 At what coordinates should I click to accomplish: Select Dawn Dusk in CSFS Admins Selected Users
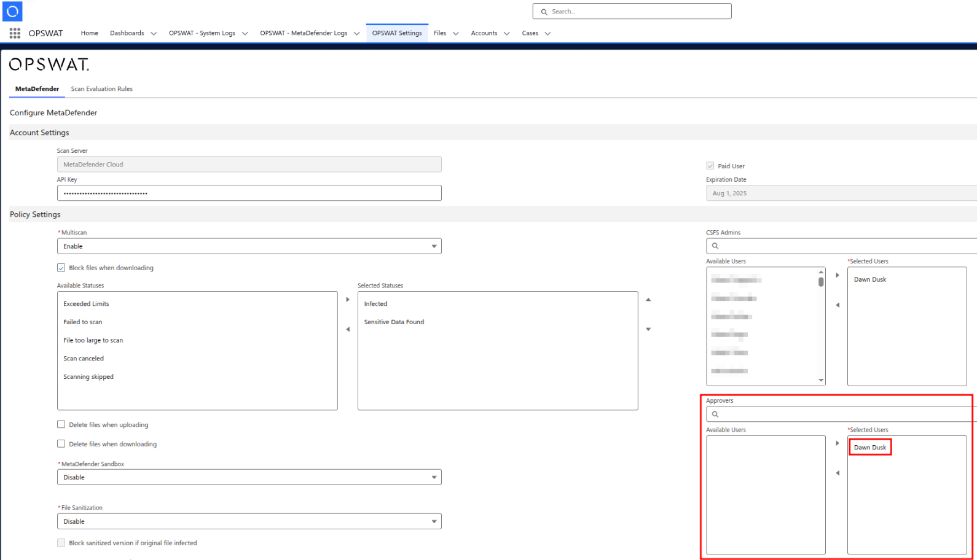pyautogui.click(x=870, y=279)
